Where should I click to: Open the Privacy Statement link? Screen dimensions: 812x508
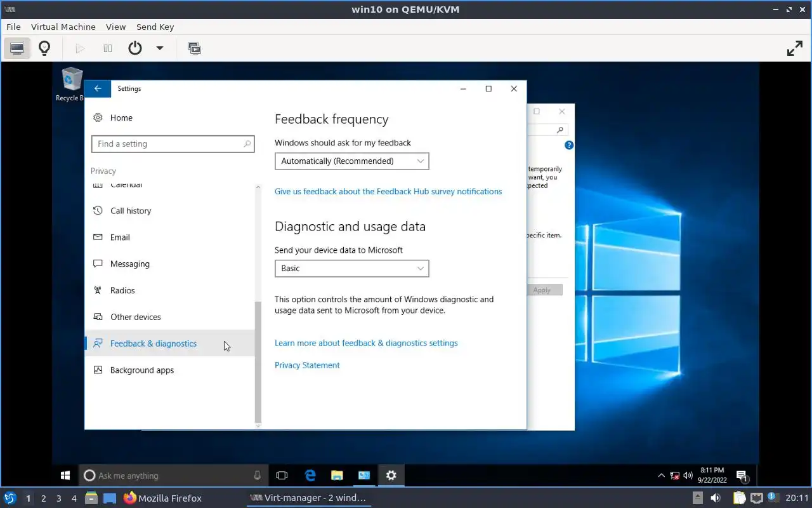click(x=307, y=365)
